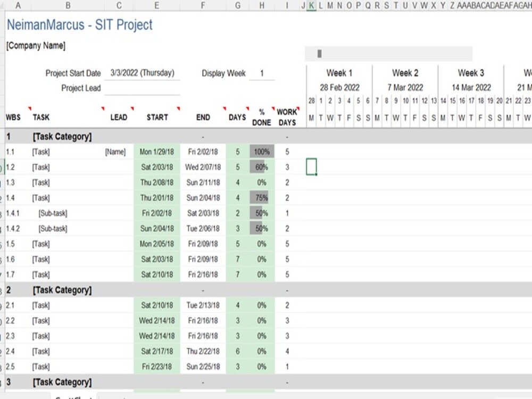
Task: Click the % DONE header cell
Action: pos(262,118)
